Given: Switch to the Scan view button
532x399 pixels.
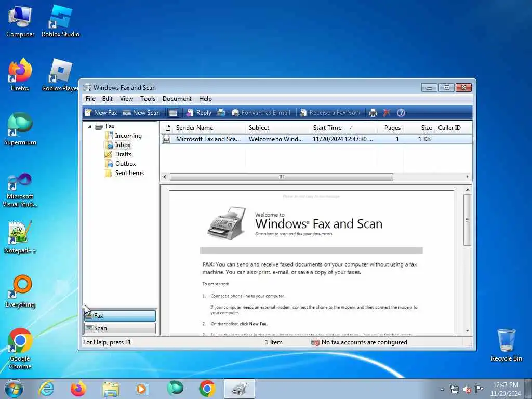Looking at the screenshot, I should (120, 328).
